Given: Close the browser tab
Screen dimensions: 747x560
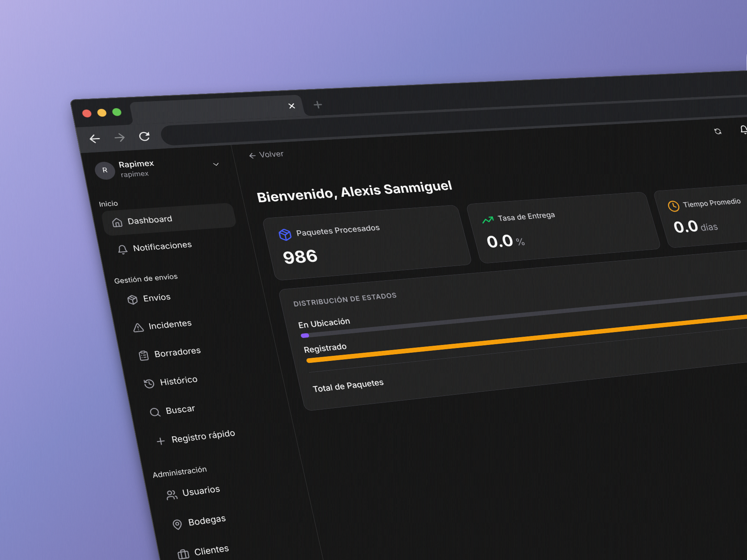Looking at the screenshot, I should [292, 106].
